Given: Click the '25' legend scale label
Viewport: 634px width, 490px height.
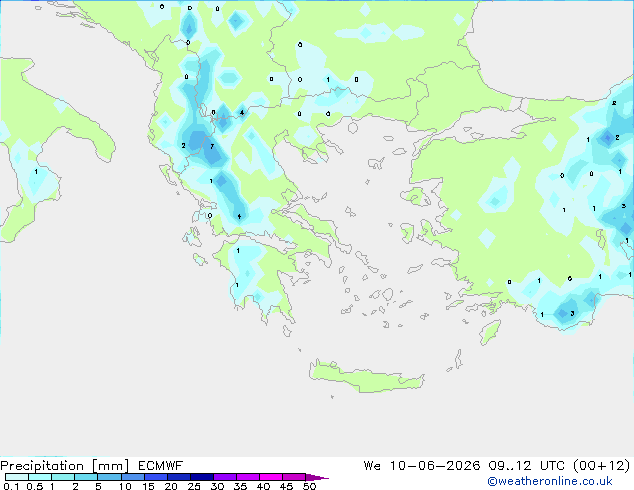Looking at the screenshot, I should [x=194, y=486].
